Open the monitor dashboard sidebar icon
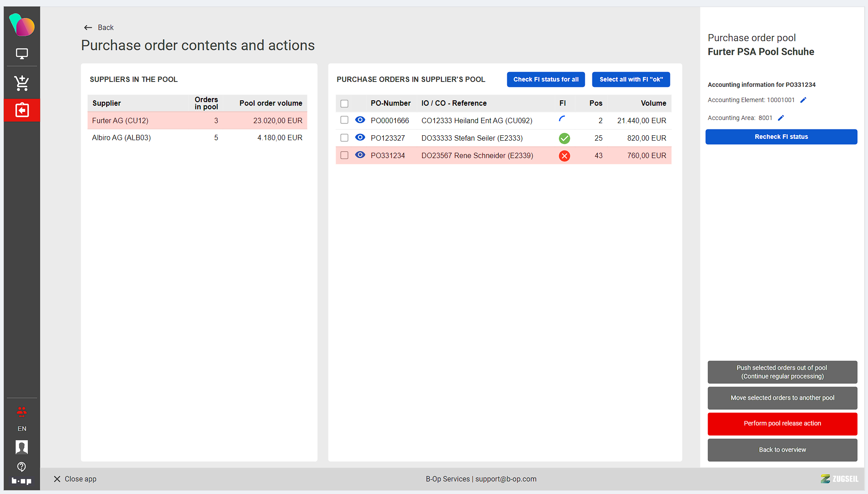The width and height of the screenshot is (868, 494). (22, 54)
